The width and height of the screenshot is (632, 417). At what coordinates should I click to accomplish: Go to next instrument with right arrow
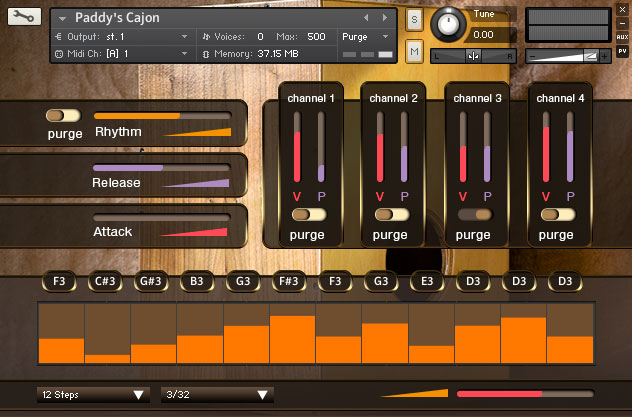(385, 17)
